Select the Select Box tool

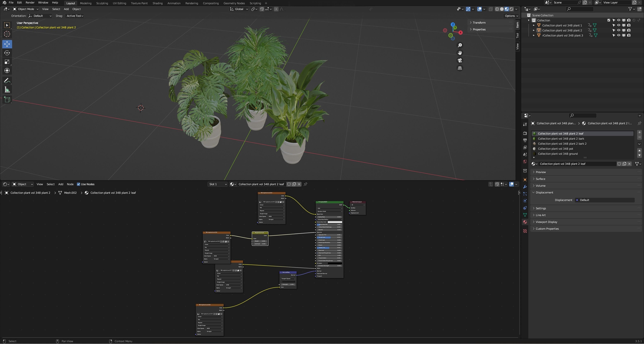(7, 25)
